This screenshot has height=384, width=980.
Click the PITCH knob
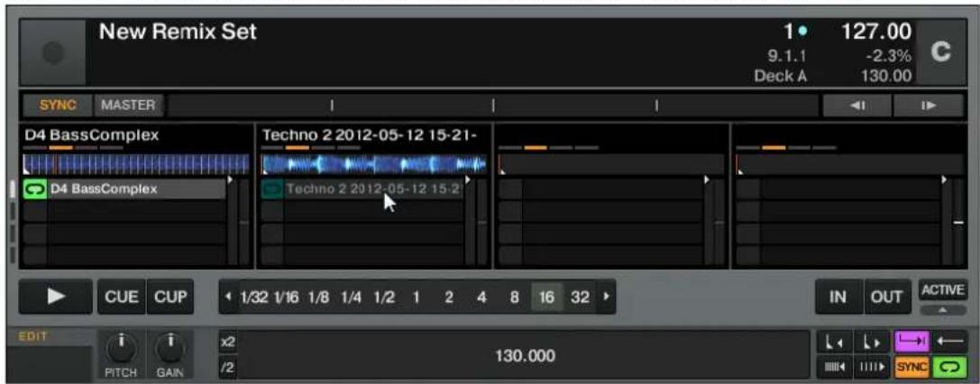[x=120, y=348]
